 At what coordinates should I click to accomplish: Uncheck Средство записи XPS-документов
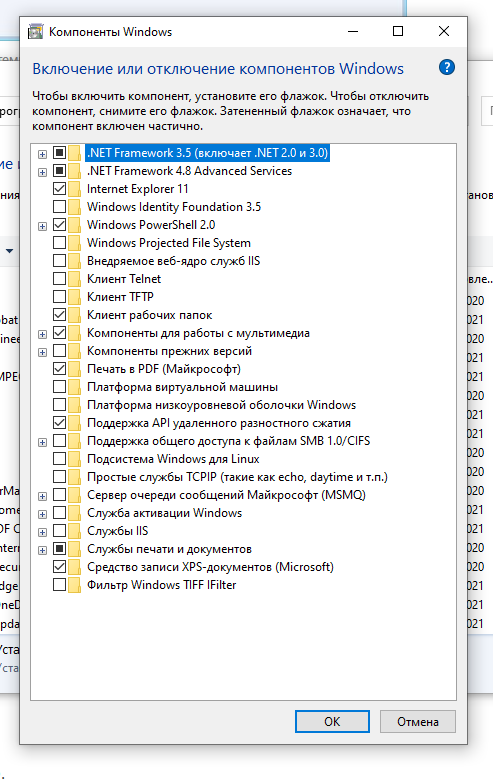click(x=59, y=567)
